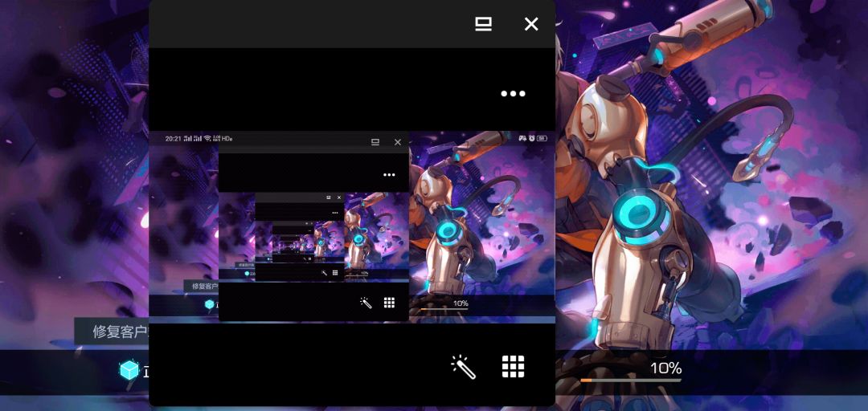Viewport: 868px width, 411px height.
Task: Click the 20:21 clock in preview status bar
Action: (x=174, y=138)
